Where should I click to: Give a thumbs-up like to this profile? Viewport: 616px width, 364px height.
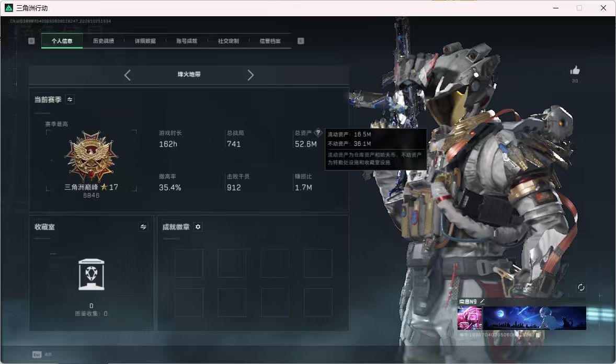tap(575, 71)
